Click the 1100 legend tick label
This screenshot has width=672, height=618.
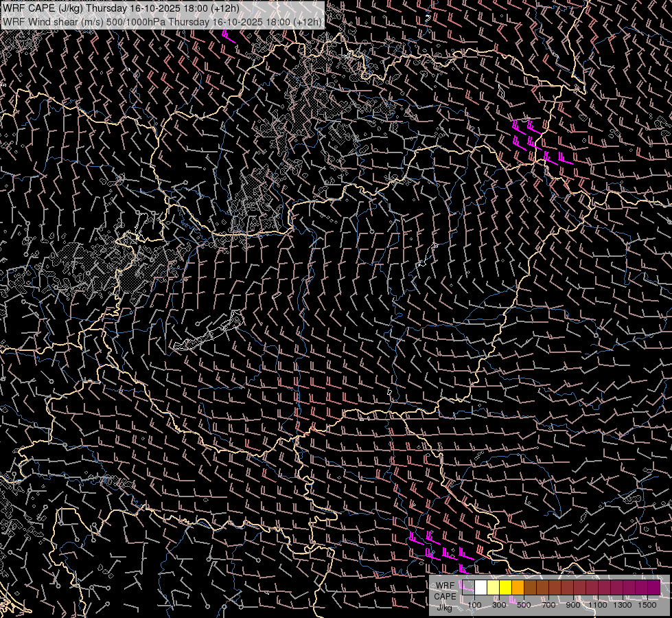click(x=598, y=605)
